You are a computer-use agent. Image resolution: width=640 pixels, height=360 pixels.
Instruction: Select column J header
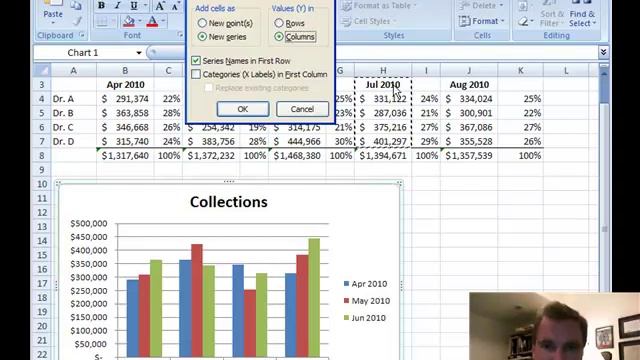tap(469, 71)
